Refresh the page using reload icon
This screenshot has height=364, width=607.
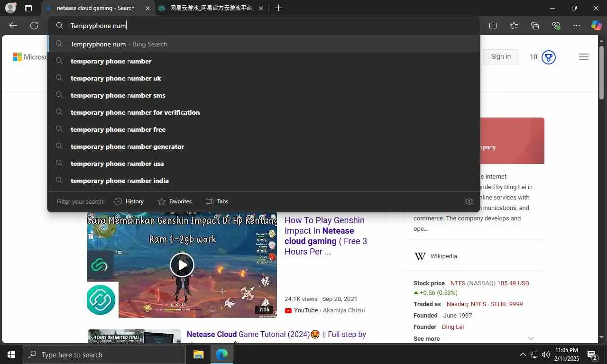tap(34, 26)
